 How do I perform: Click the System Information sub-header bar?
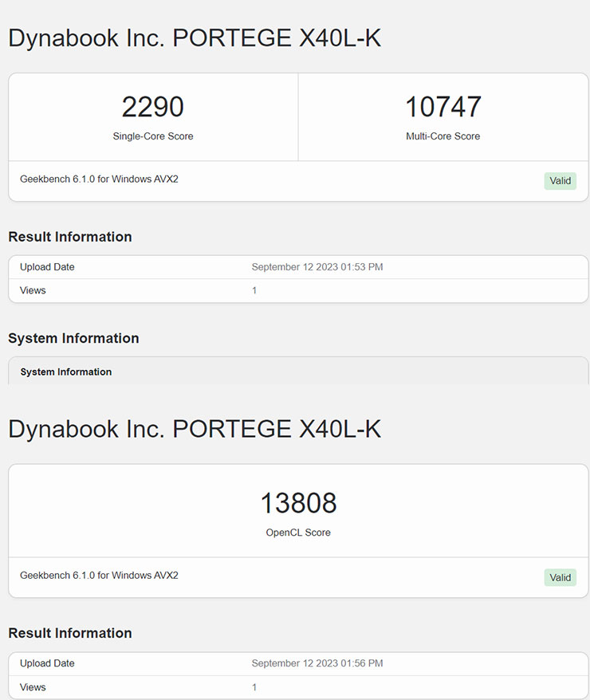65,372
